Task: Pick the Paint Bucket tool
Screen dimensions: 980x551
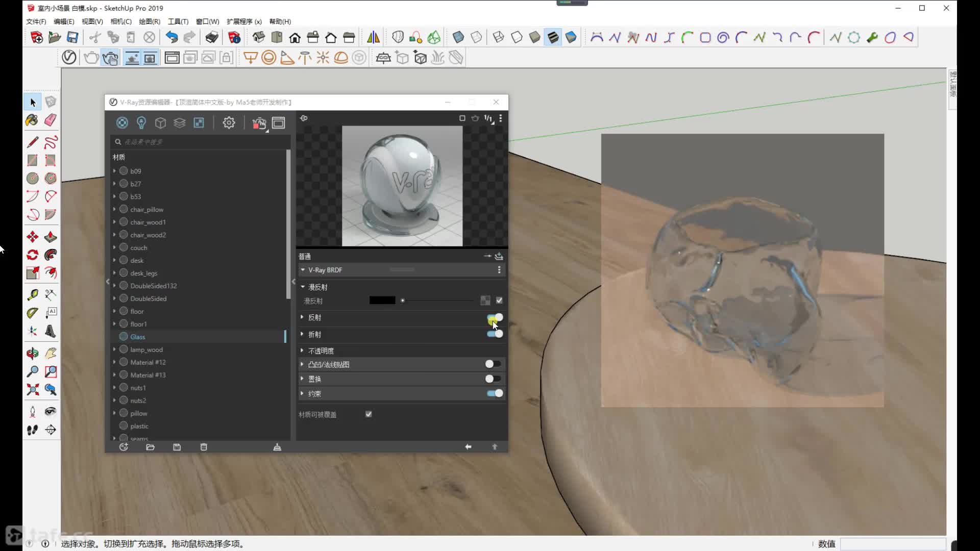Action: (32, 120)
